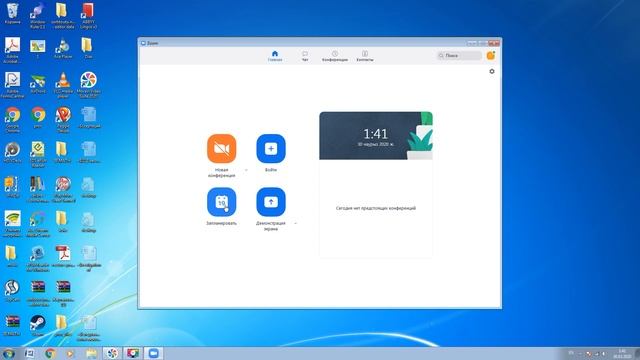
Task: Select the Recycle Bin (Корзина) desktop icon
Action: 13,14
